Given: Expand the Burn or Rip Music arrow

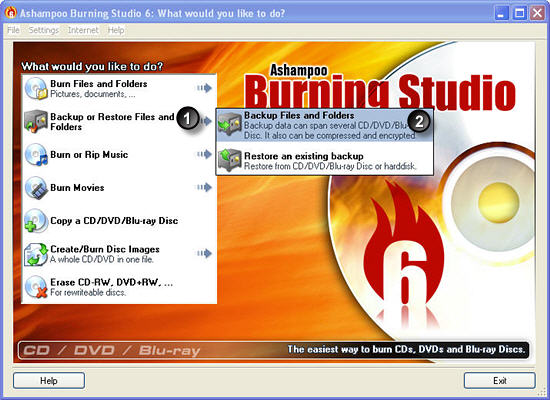Looking at the screenshot, I should click(x=204, y=154).
